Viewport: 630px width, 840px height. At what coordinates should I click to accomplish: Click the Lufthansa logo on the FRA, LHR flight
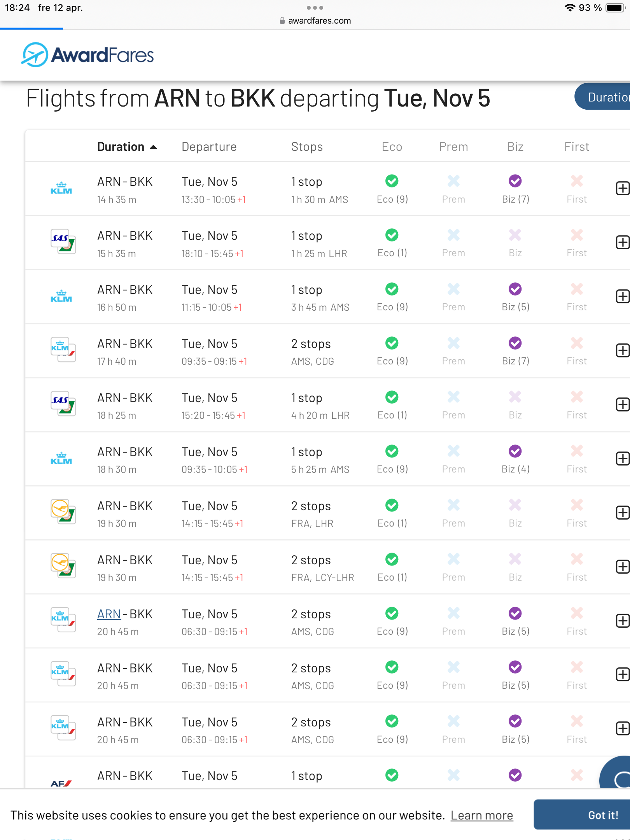click(x=63, y=512)
